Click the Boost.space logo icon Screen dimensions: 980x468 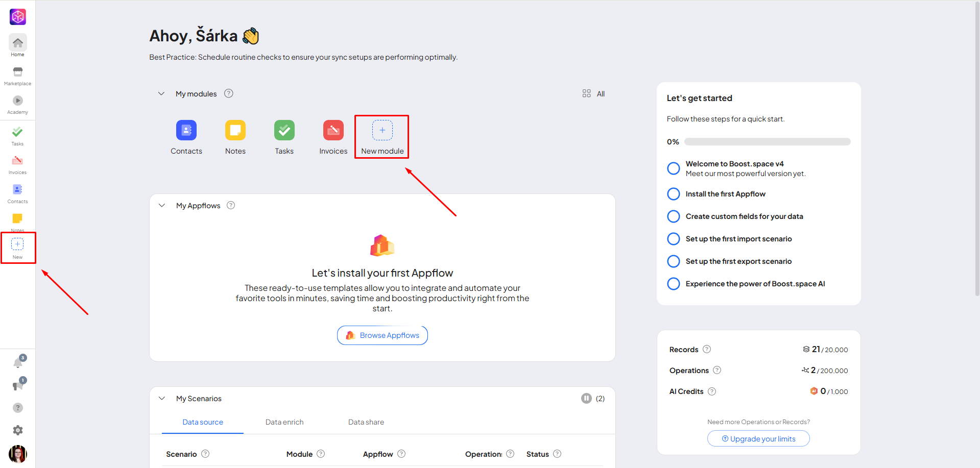point(18,17)
